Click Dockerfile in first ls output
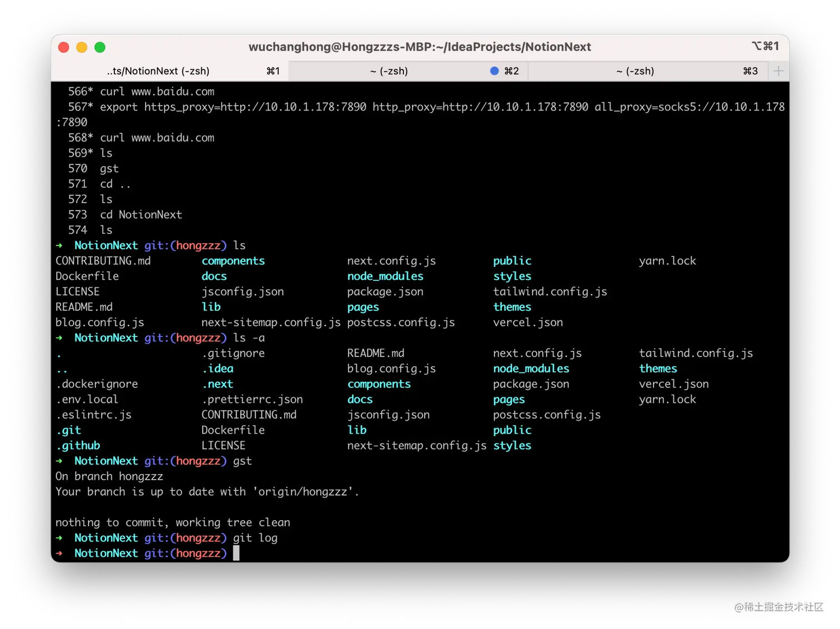The image size is (840, 629). [87, 276]
